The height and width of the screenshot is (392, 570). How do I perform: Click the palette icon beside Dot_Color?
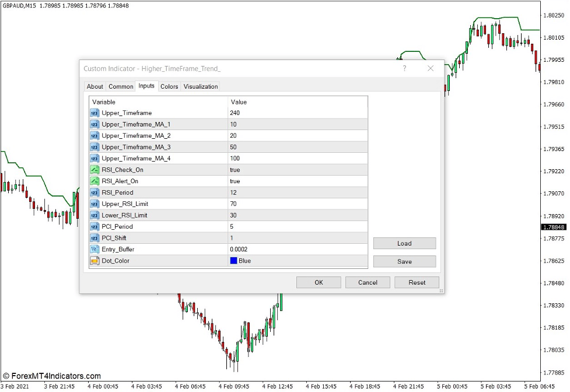pos(95,261)
